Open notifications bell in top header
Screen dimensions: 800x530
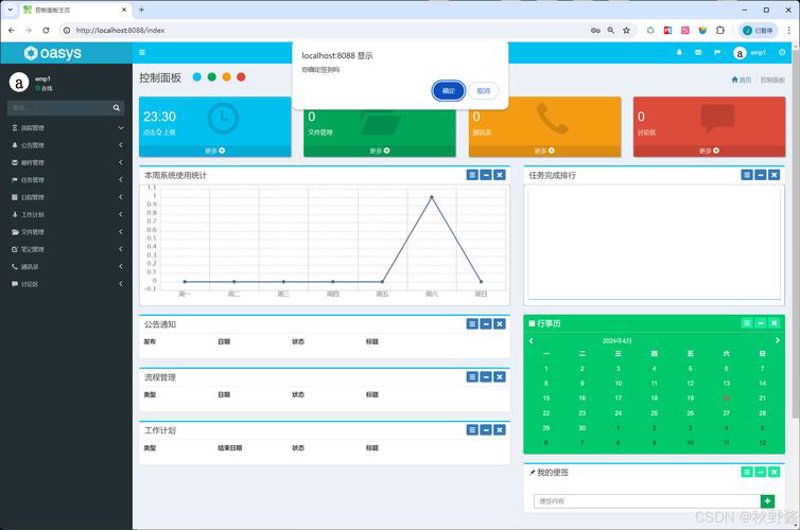(x=679, y=53)
